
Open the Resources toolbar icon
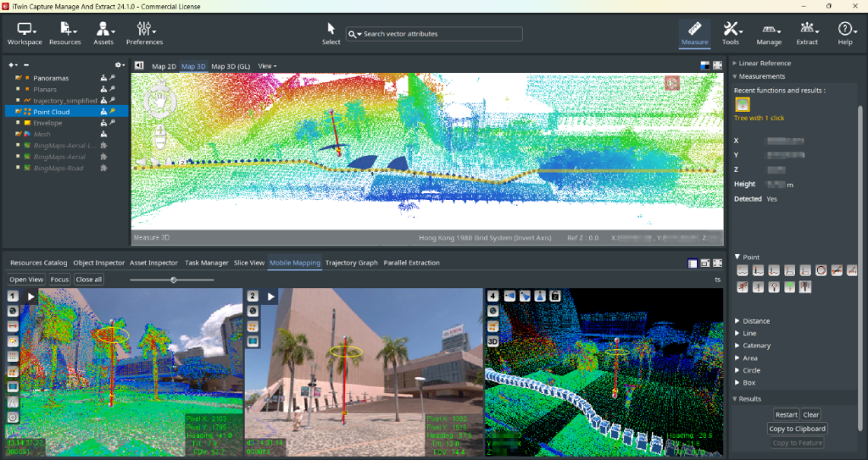pyautogui.click(x=68, y=29)
